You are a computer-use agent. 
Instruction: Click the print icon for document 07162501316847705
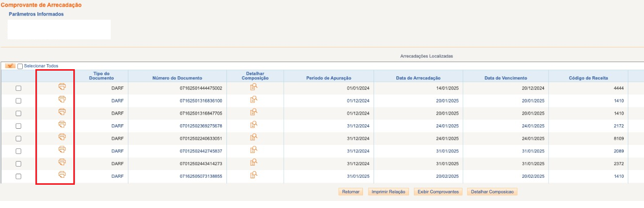coord(62,112)
